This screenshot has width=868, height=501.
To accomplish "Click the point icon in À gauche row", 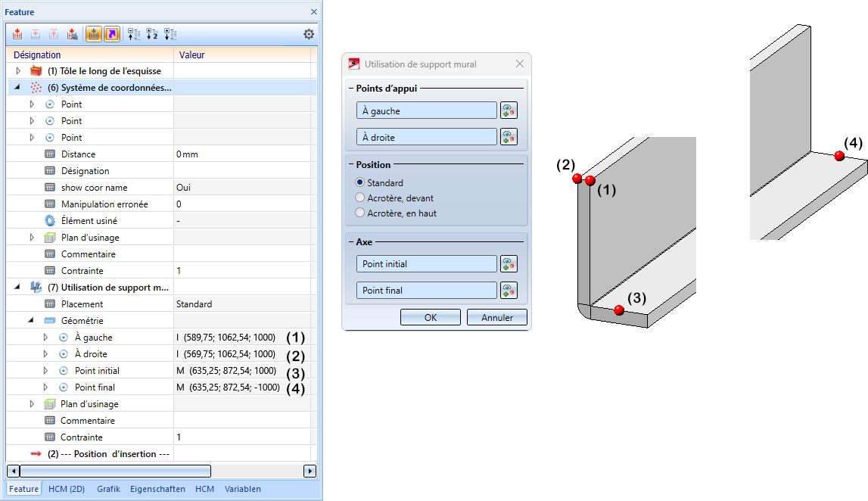I will click(x=63, y=337).
